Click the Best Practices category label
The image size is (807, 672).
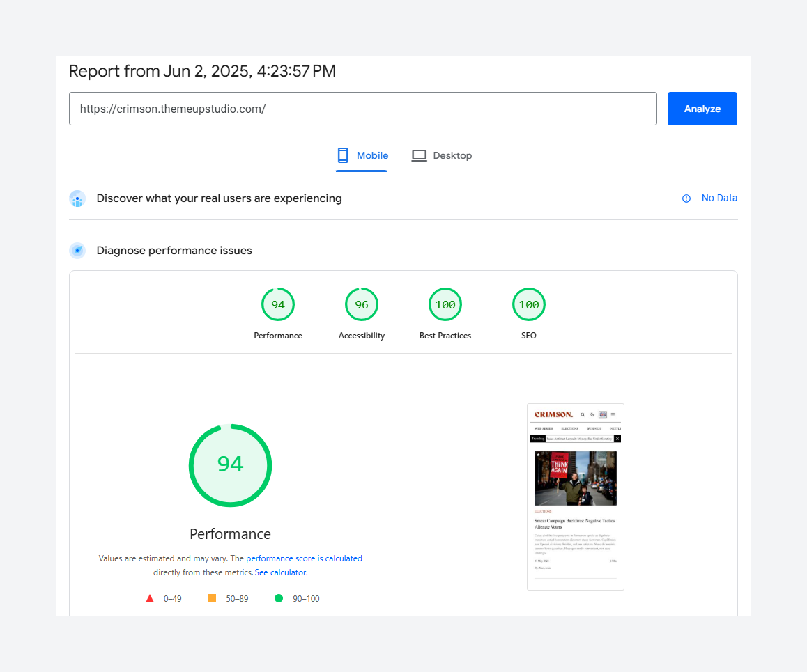[445, 335]
